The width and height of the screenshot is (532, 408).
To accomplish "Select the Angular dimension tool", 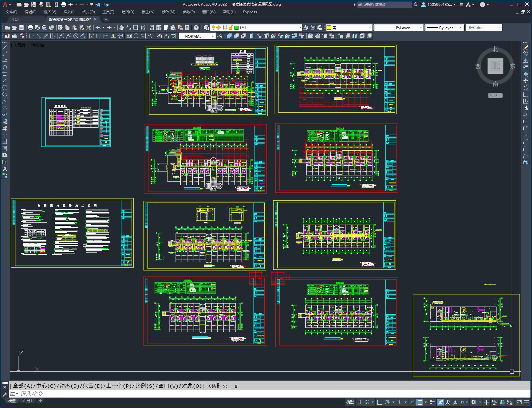I will (x=83, y=36).
